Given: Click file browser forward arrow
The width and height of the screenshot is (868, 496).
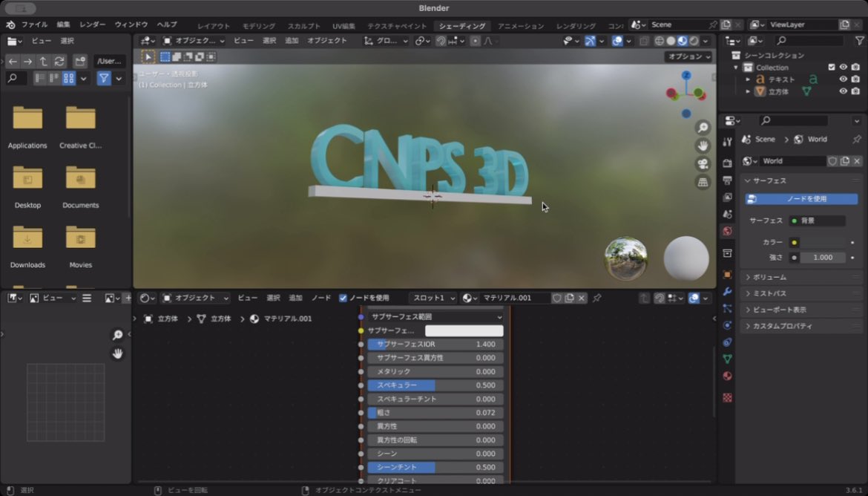Looking at the screenshot, I should point(27,62).
